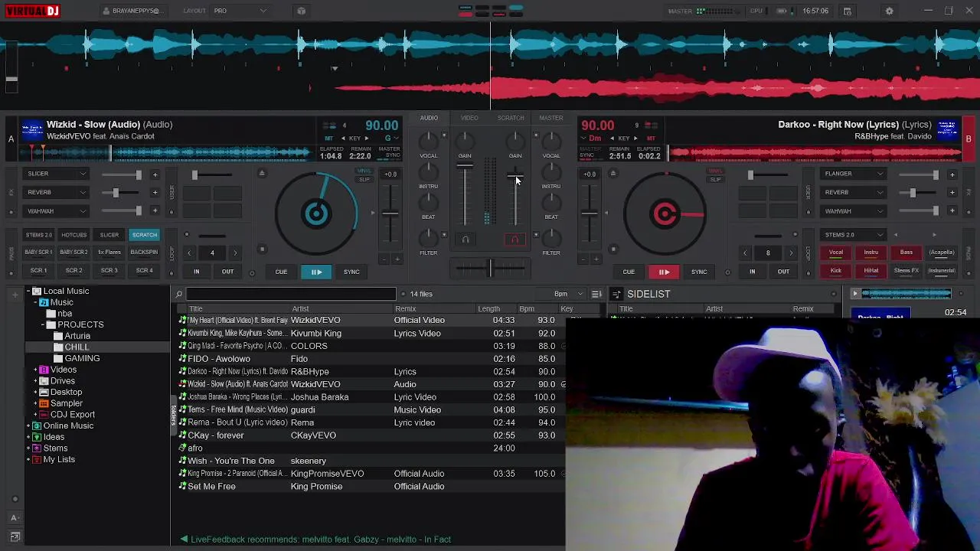Add SLICER effect plus button deck A
Image resolution: width=980 pixels, height=551 pixels.
click(x=155, y=174)
